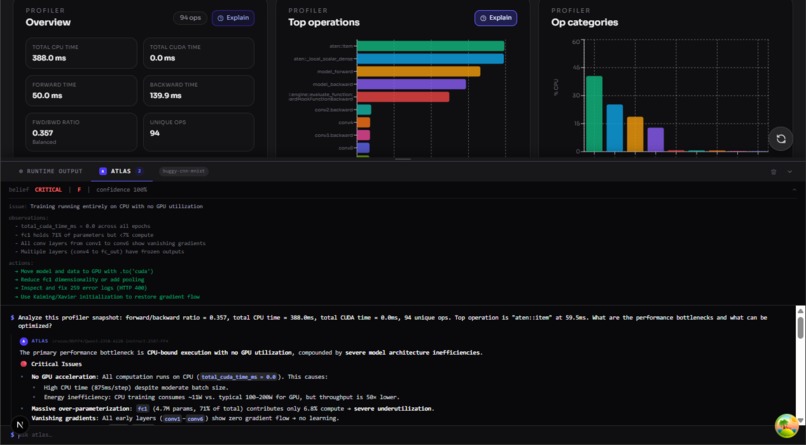
Task: Open the round N logo button
Action: (20, 424)
